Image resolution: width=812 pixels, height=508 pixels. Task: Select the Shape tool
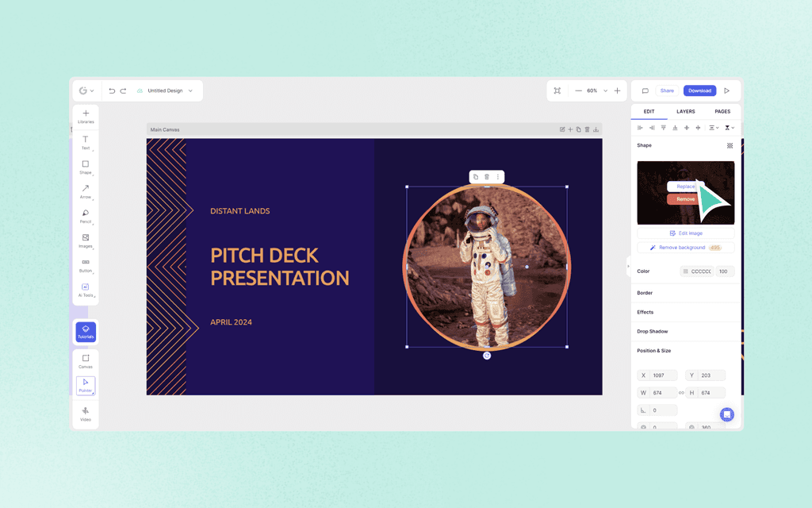[85, 166]
